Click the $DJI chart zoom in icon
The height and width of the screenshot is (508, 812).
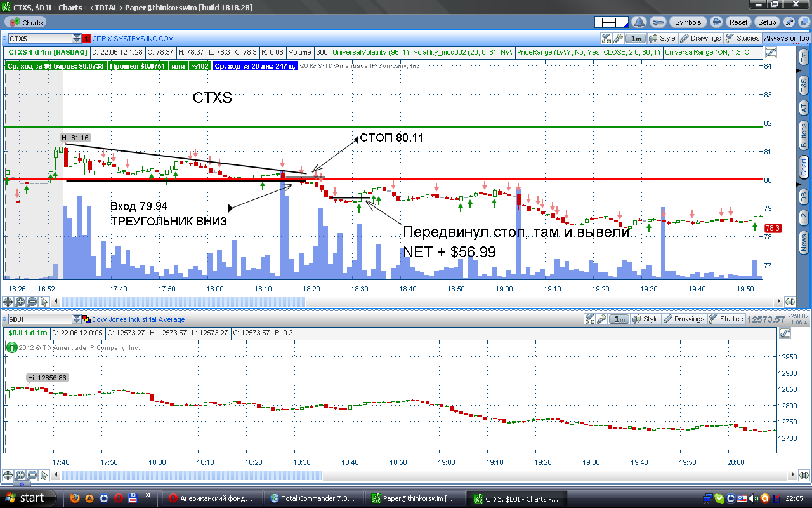pos(20,475)
